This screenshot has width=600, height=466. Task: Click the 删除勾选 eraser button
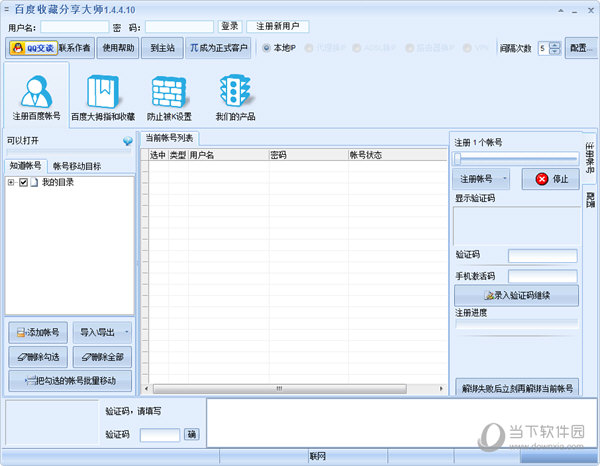(38, 357)
